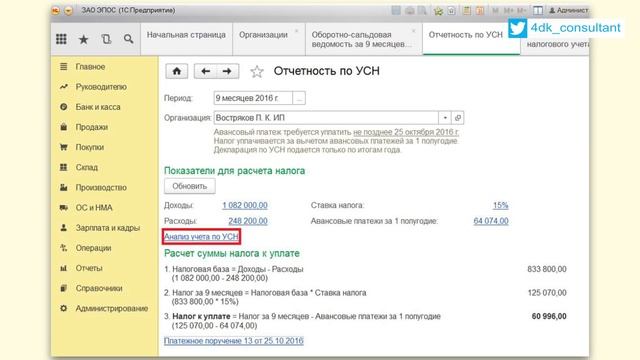The width and height of the screenshot is (640, 360).
Task: Click the Администратор user label
Action: pyautogui.click(x=569, y=11)
